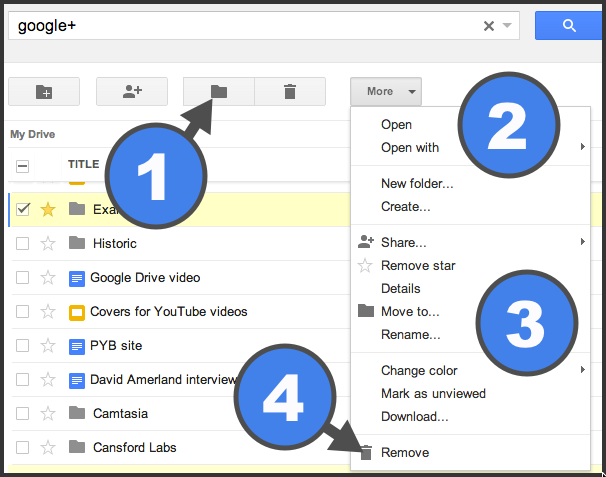The image size is (606, 477).
Task: Star the Google Drive video document
Action: (48, 278)
